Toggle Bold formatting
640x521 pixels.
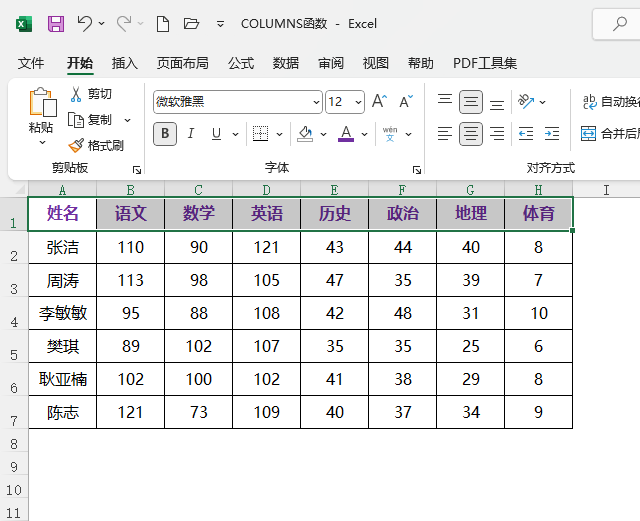coord(165,134)
